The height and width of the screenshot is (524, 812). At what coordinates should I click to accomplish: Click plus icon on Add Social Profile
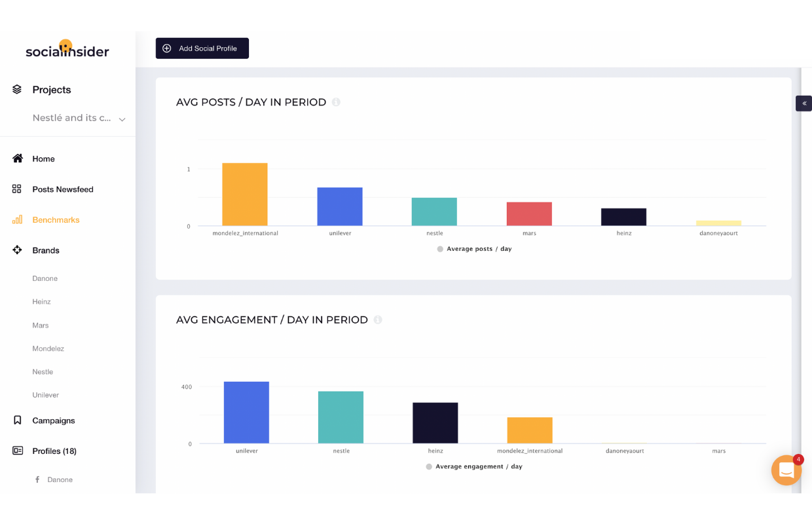point(166,48)
